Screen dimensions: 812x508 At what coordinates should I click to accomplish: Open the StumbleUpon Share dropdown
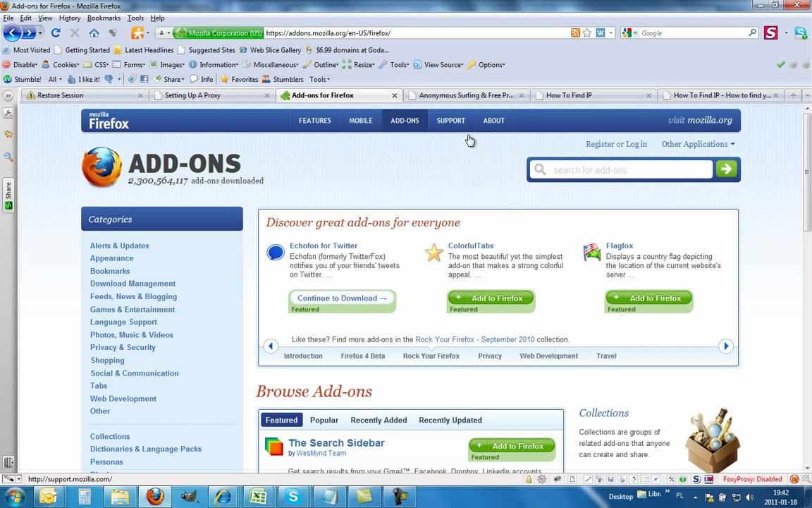click(169, 79)
